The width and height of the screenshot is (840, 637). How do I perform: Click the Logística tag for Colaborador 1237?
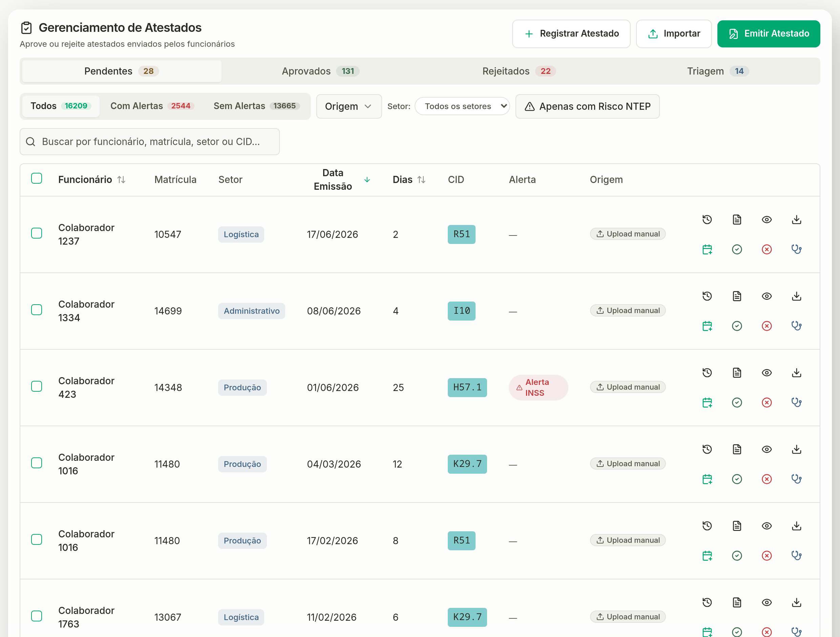tap(241, 234)
